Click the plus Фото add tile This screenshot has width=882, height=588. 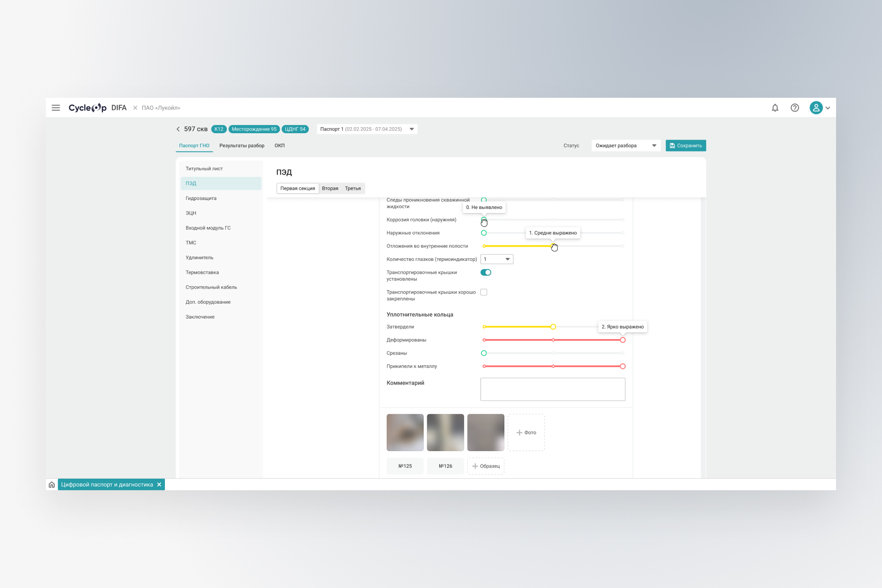[x=526, y=433]
